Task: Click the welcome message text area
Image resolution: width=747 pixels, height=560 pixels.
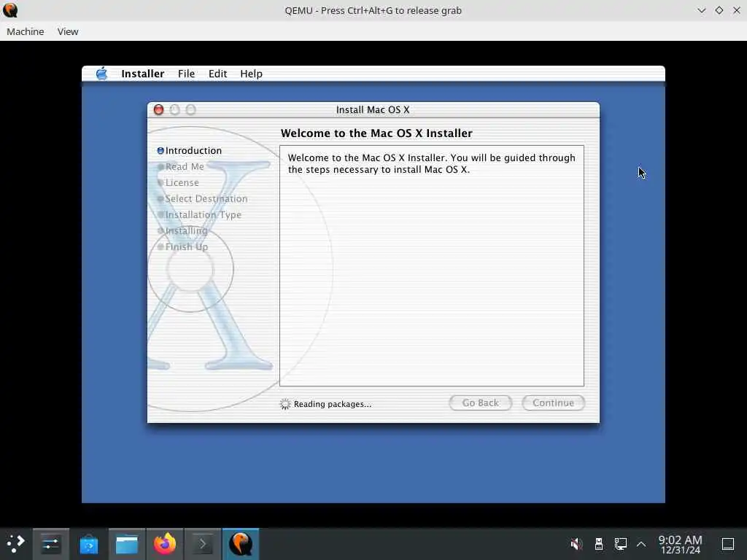Action: (x=432, y=265)
